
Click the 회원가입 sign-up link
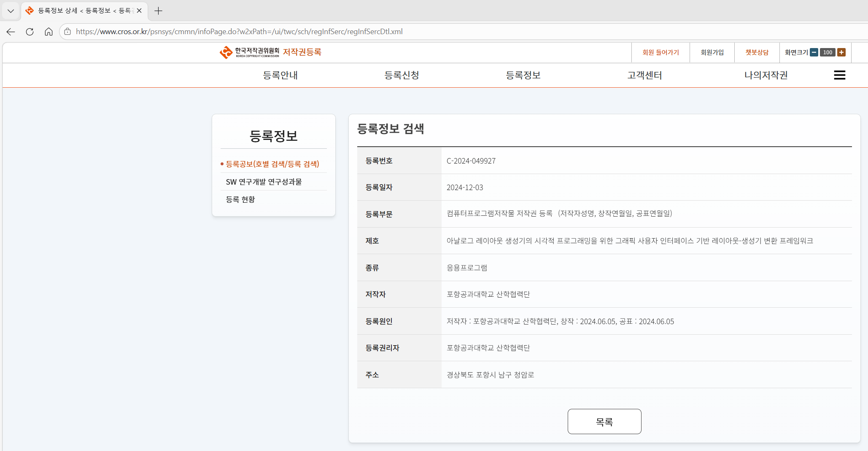tap(712, 52)
